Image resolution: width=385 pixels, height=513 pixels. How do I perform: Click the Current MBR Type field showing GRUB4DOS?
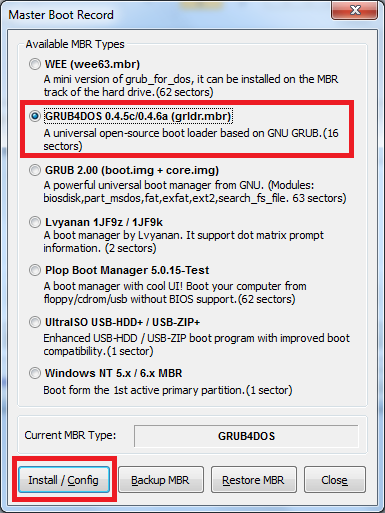coord(246,436)
